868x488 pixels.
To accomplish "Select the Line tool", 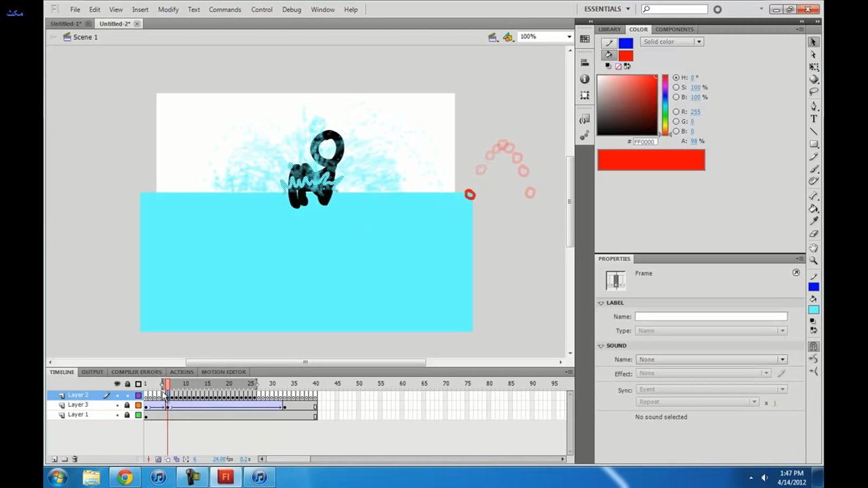I will coord(814,131).
